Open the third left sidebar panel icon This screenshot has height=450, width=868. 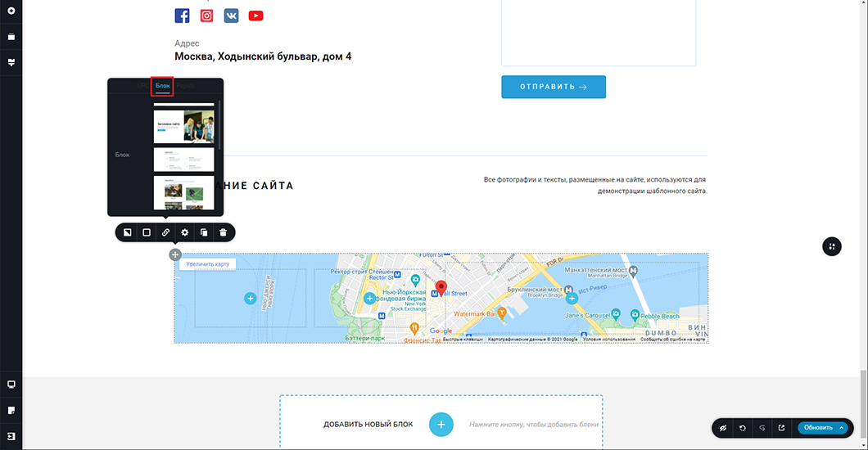click(x=11, y=62)
